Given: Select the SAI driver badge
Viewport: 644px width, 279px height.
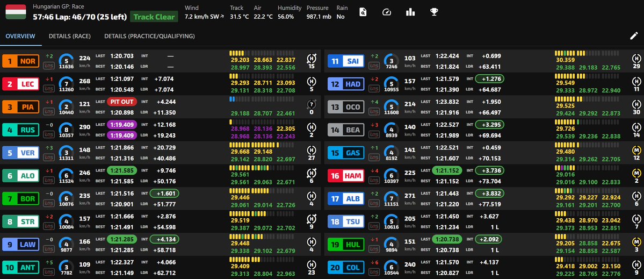Looking at the screenshot, I should point(346,61).
